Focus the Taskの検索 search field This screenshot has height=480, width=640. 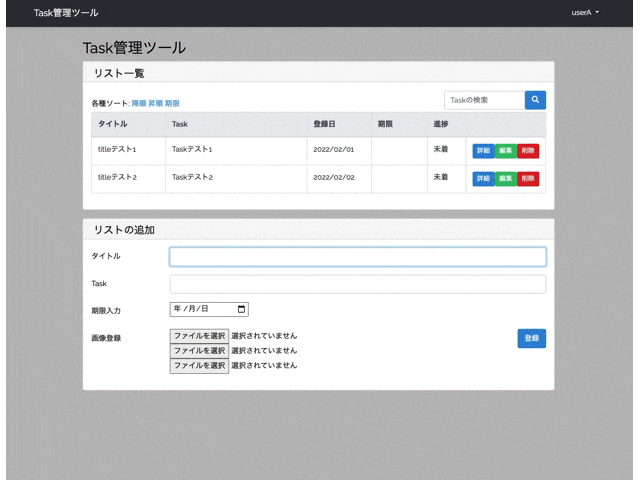coord(484,100)
